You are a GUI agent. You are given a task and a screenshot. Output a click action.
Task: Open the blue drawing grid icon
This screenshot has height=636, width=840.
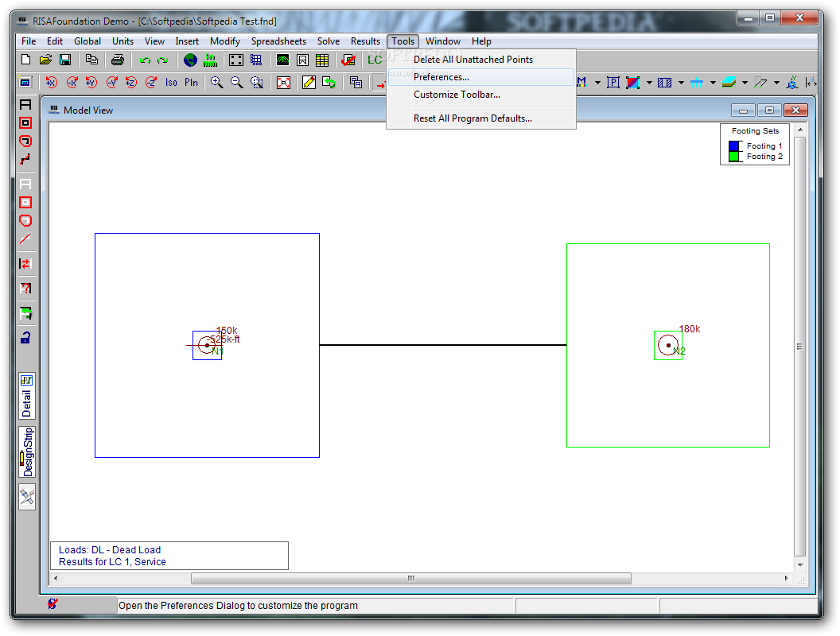[256, 60]
